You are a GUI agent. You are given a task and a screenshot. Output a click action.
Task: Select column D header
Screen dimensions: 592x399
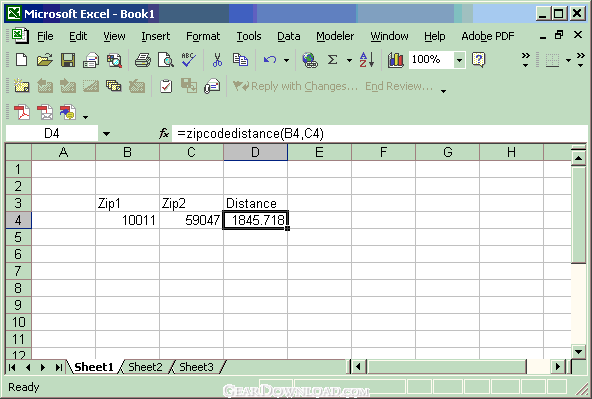coord(255,152)
